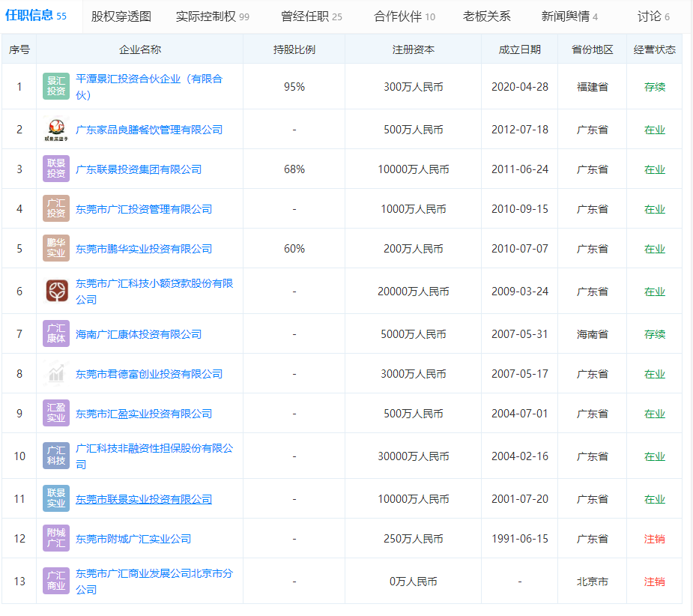Click the 成立日期 column header

tap(520, 49)
